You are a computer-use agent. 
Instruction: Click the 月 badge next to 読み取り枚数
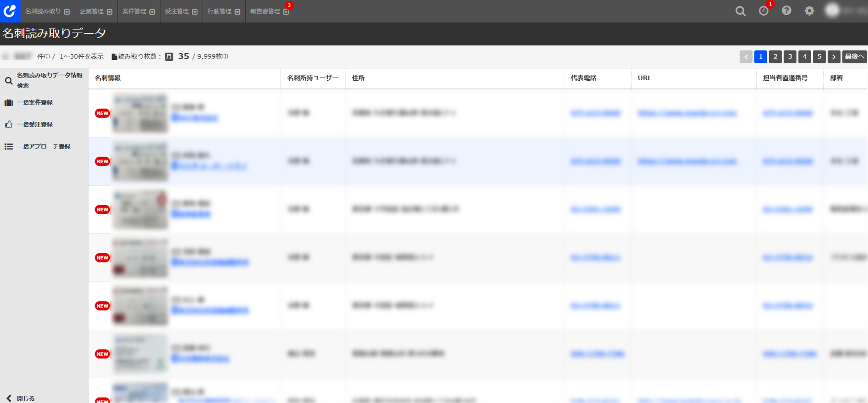pos(169,57)
